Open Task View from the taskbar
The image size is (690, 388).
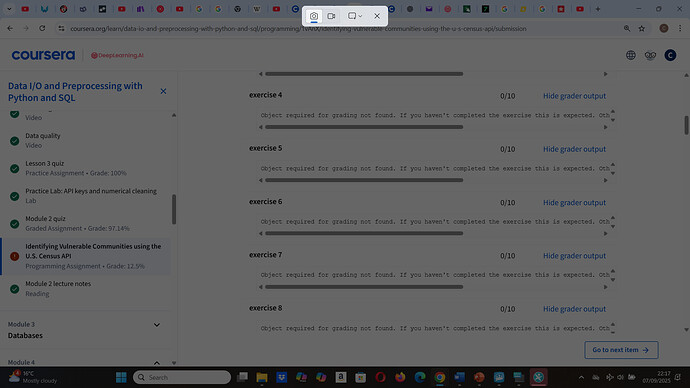(x=242, y=377)
